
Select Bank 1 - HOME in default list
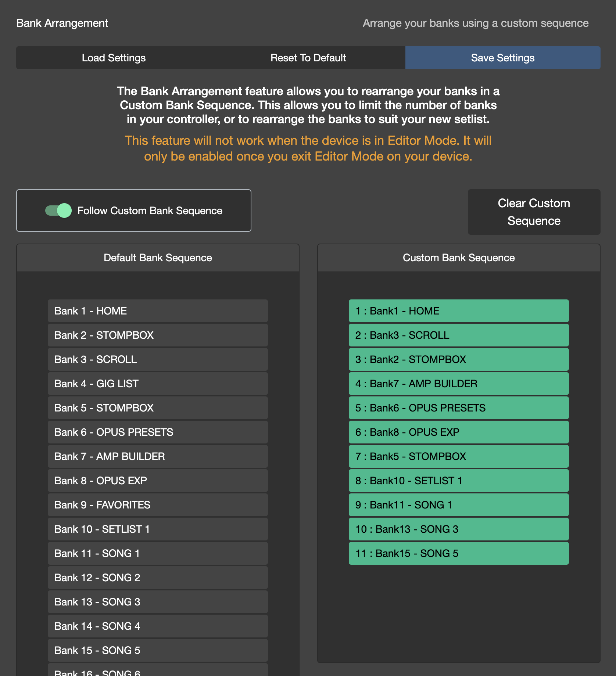[157, 310]
